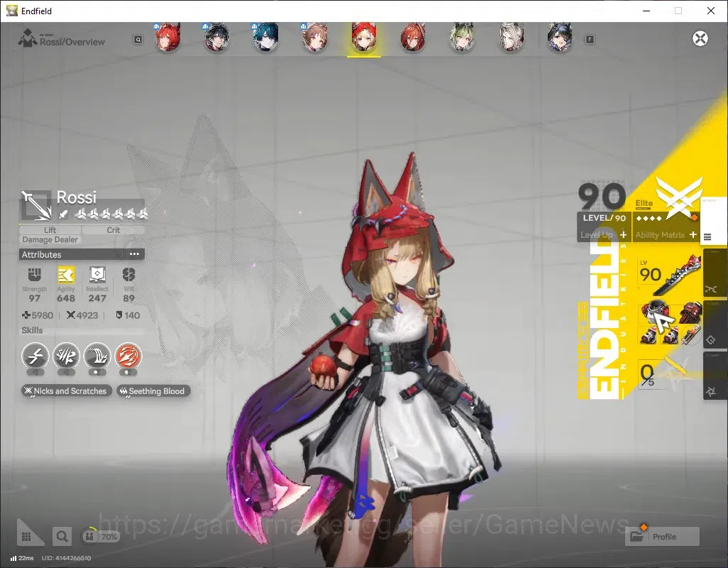This screenshot has height=568, width=728.
Task: Open the Ability Matrix plus button
Action: pos(693,234)
